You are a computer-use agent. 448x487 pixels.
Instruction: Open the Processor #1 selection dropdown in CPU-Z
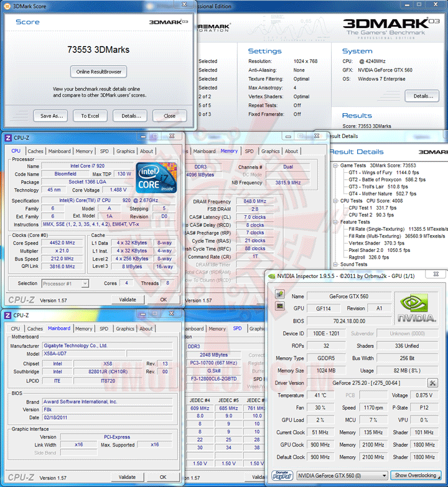(x=65, y=284)
